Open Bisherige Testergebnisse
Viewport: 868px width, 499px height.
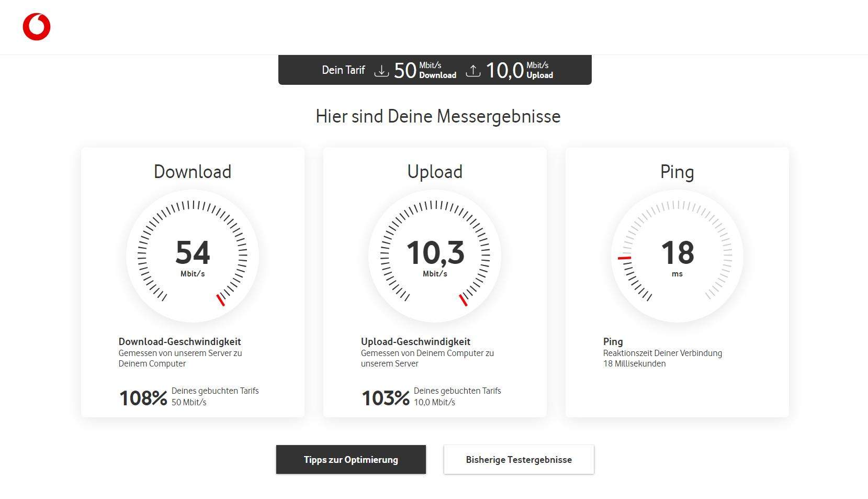[518, 459]
